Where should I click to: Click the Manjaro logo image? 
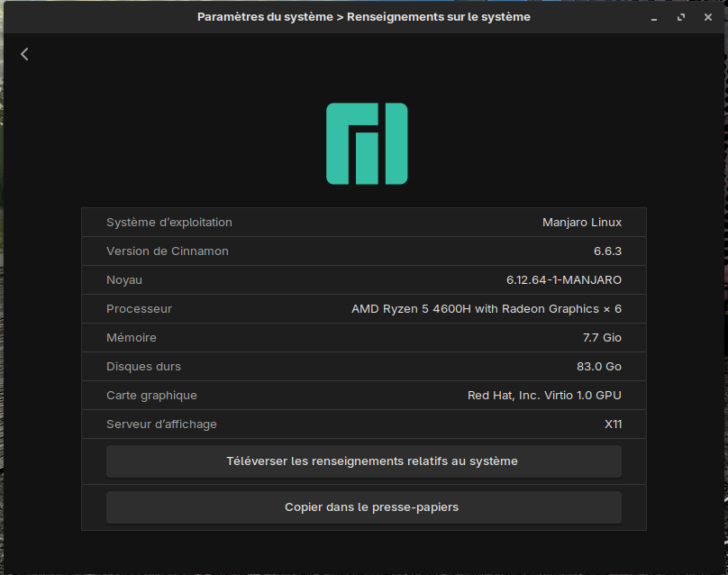point(367,144)
